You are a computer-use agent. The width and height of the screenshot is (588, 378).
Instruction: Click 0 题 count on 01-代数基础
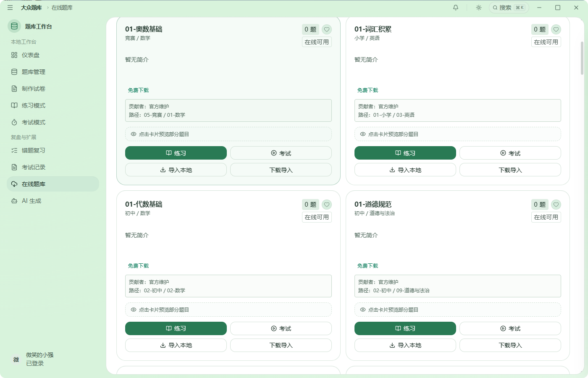coord(310,205)
